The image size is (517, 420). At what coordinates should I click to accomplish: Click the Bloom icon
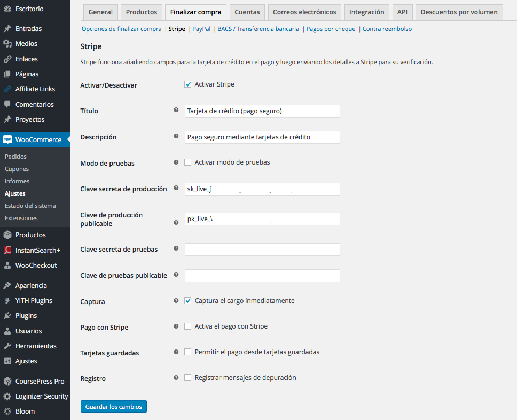click(7, 411)
